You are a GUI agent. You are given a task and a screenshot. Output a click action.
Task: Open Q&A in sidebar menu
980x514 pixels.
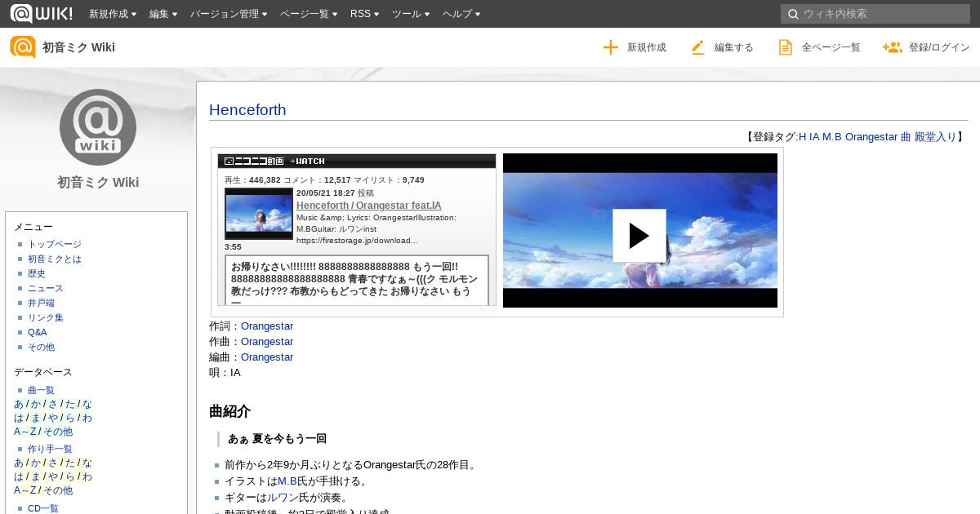click(x=38, y=332)
